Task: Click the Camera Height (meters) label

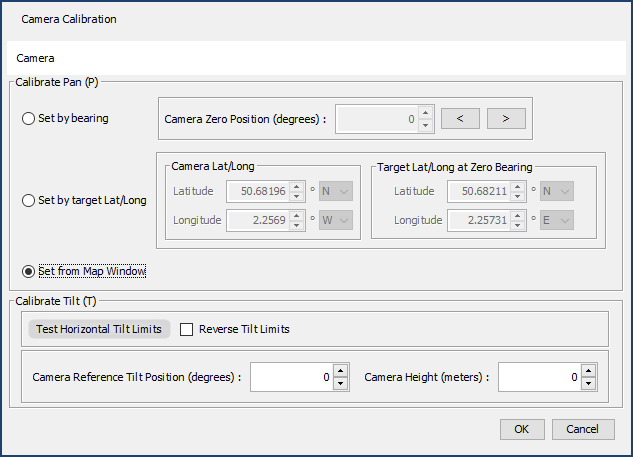Action: pyautogui.click(x=427, y=377)
